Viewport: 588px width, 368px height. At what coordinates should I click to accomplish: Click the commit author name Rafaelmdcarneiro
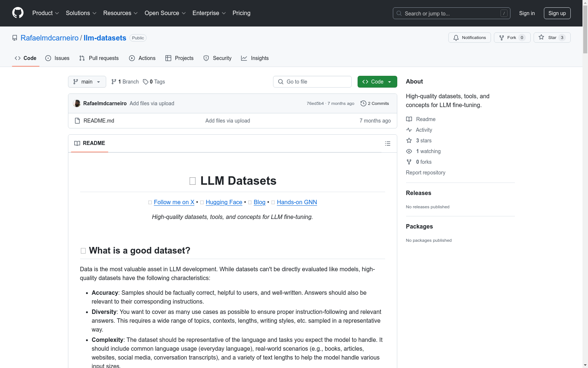point(105,103)
